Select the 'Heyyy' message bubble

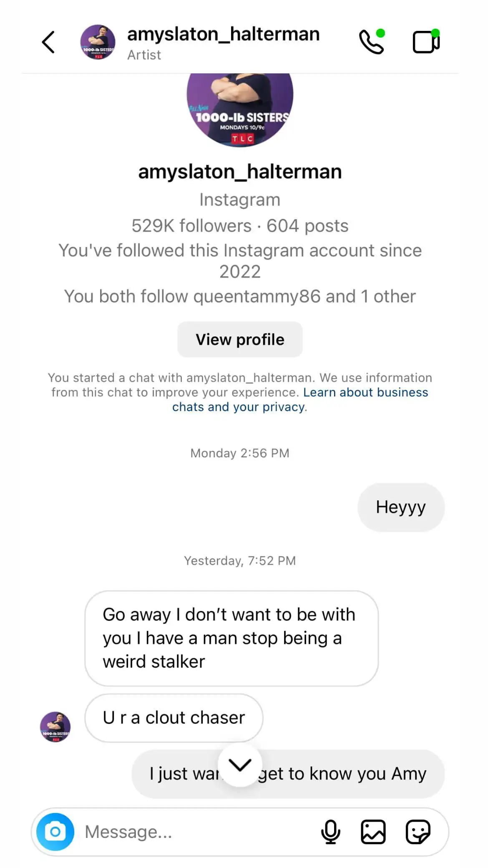click(400, 507)
